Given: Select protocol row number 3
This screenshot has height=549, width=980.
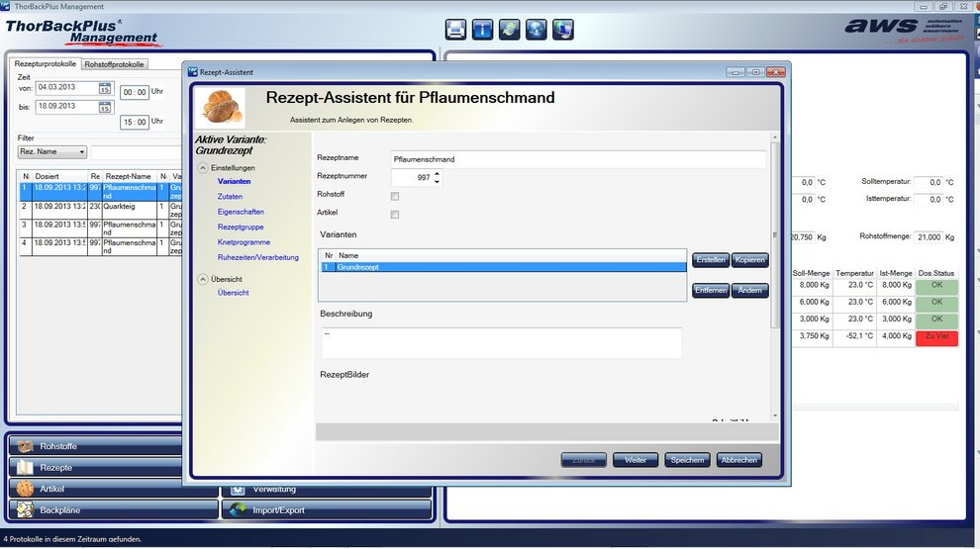Looking at the screenshot, I should pos(100,228).
